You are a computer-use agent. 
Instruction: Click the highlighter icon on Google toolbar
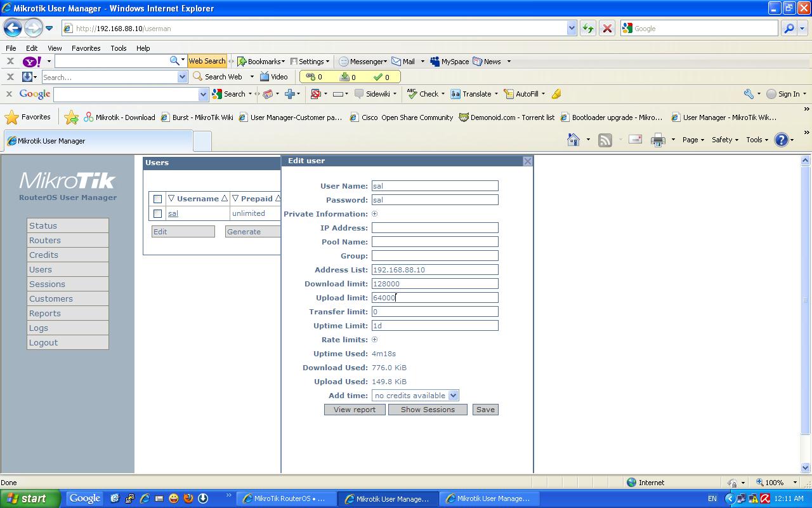(556, 94)
